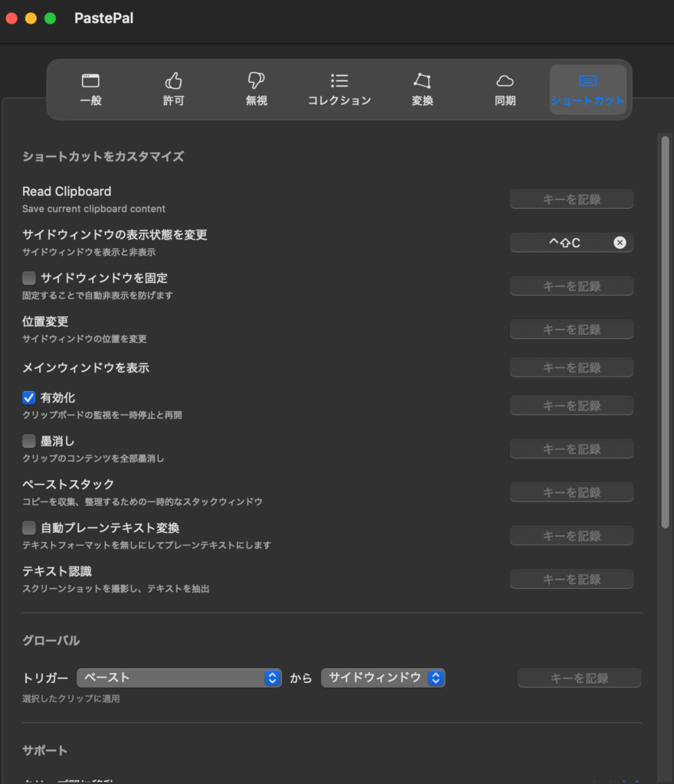Open the 変換 transform icon
Screen dimensions: 674x784
point(422,81)
